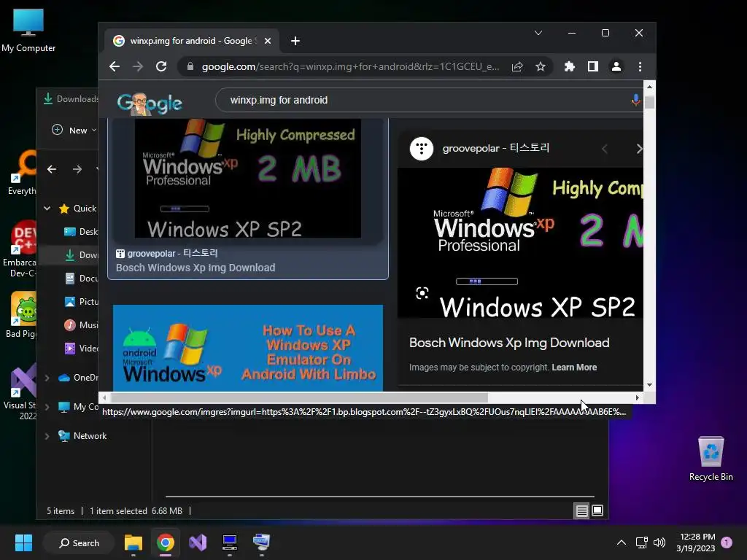Click the Learn More copyright link
Viewport: 747px width, 560px height.
tap(574, 367)
